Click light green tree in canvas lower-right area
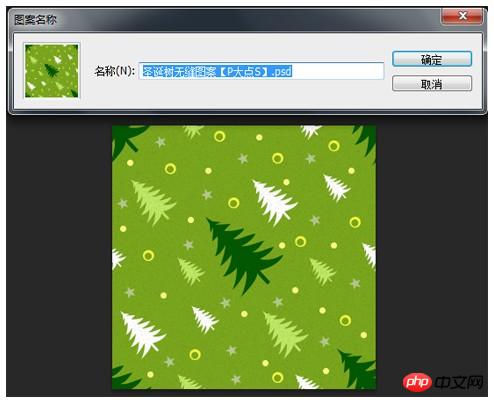494x402 pixels. coord(286,334)
